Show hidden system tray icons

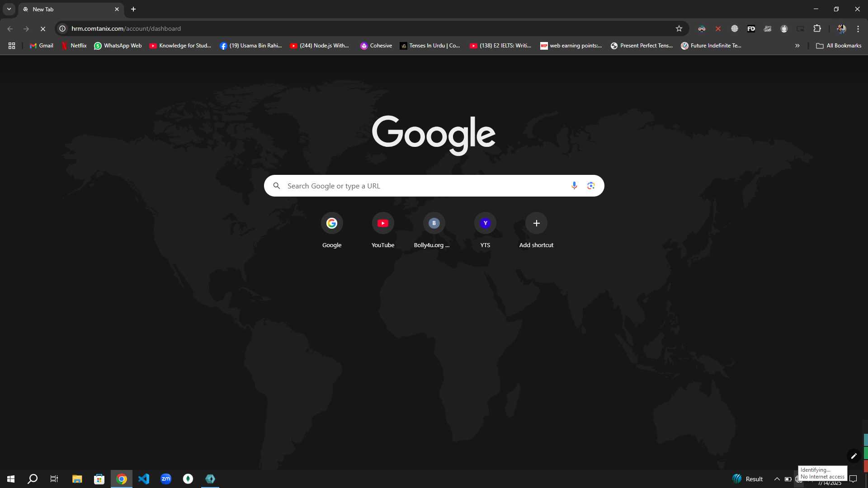[777, 479]
